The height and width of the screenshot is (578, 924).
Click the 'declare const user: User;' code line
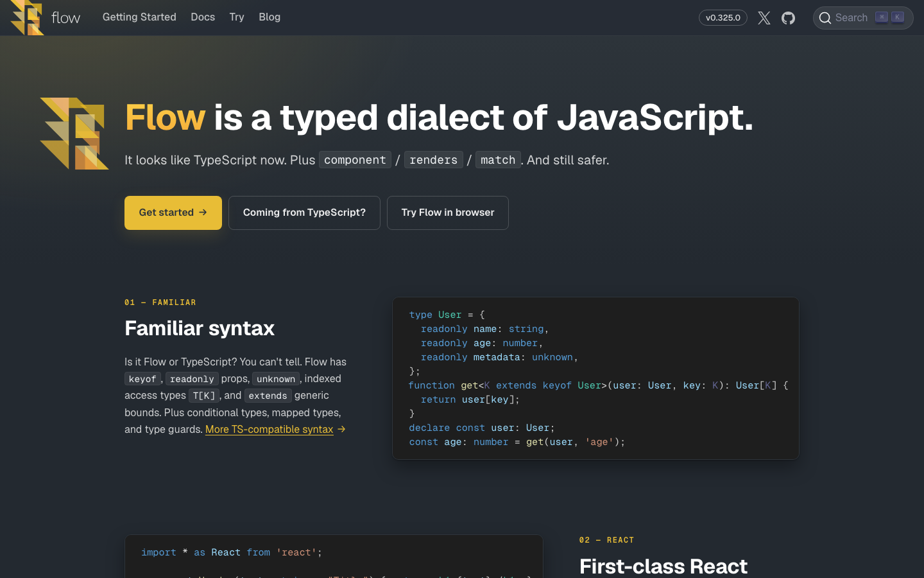482,428
